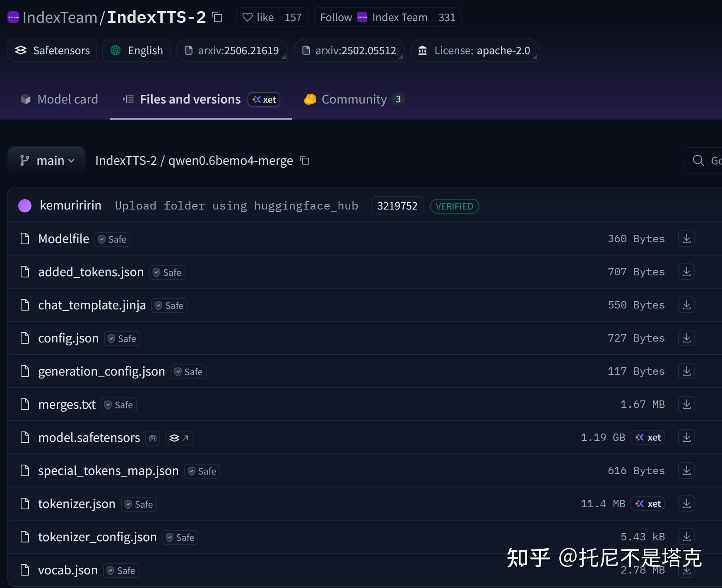Image resolution: width=722 pixels, height=588 pixels.
Task: Click the English language tag
Action: point(136,50)
